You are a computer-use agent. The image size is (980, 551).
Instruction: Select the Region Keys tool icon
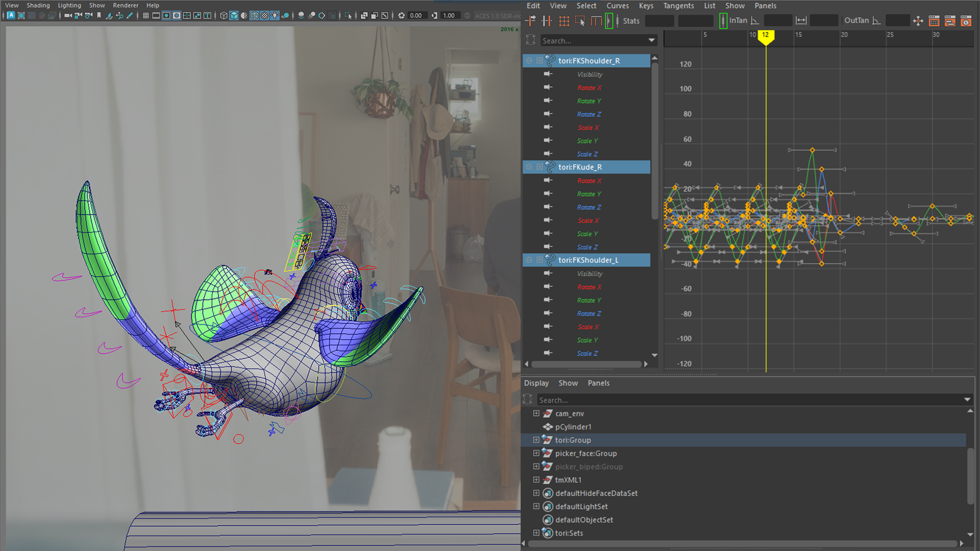[580, 21]
